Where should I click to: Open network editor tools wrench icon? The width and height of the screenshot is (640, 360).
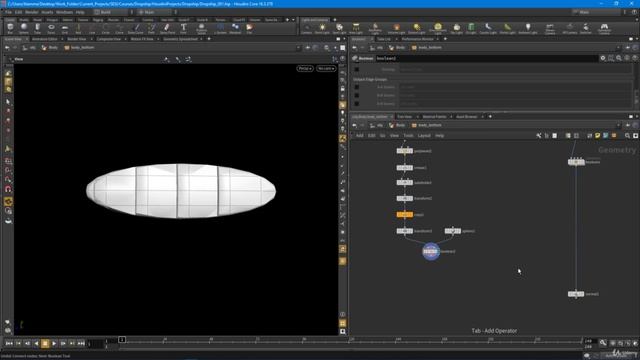click(538, 136)
